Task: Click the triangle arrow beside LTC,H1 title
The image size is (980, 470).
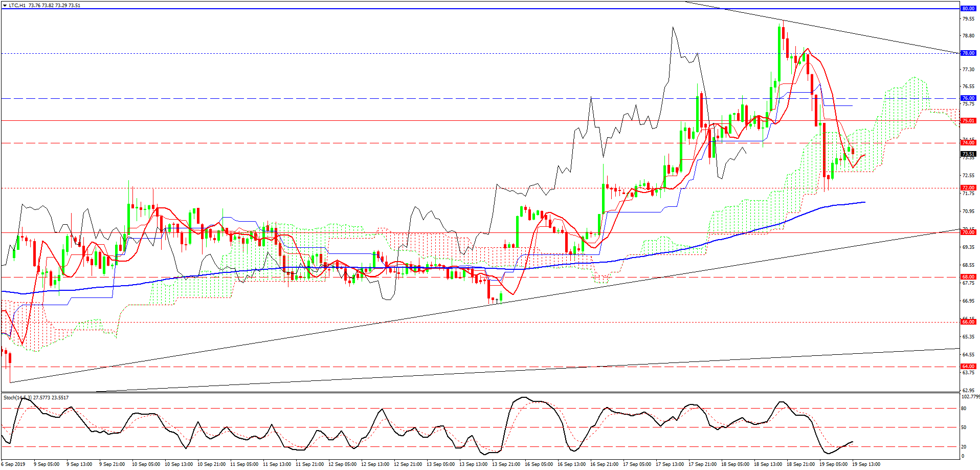Action: coord(5,6)
